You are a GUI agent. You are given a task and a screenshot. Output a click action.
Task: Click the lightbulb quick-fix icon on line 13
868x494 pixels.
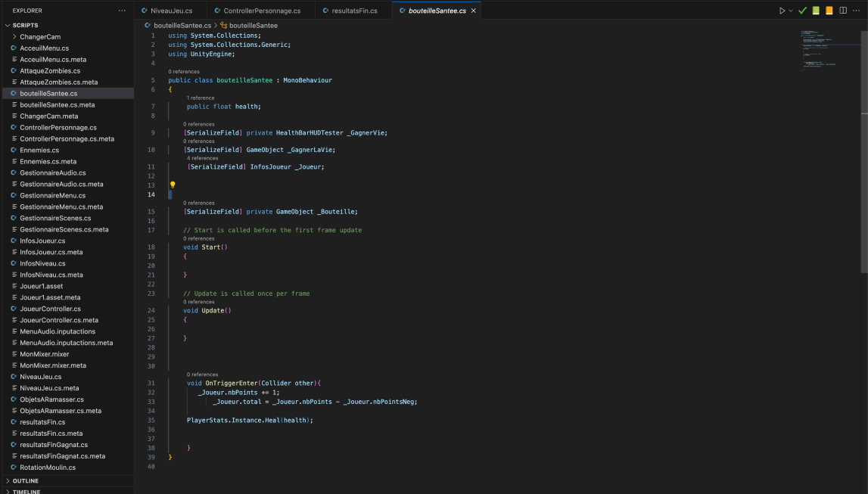pyautogui.click(x=173, y=185)
